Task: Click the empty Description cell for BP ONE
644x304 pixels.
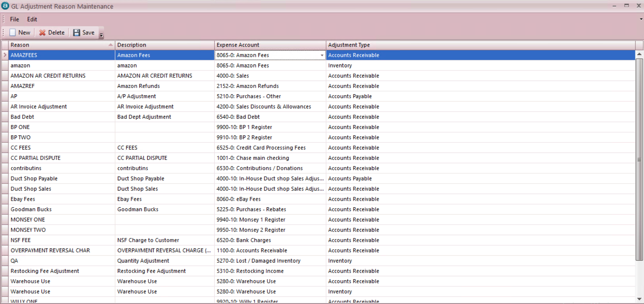Action: (164, 127)
